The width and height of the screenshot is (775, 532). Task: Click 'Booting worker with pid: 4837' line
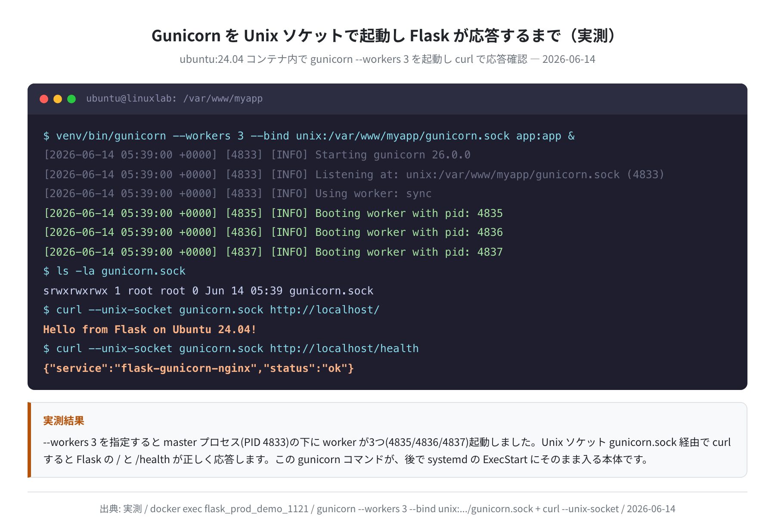pyautogui.click(x=273, y=252)
